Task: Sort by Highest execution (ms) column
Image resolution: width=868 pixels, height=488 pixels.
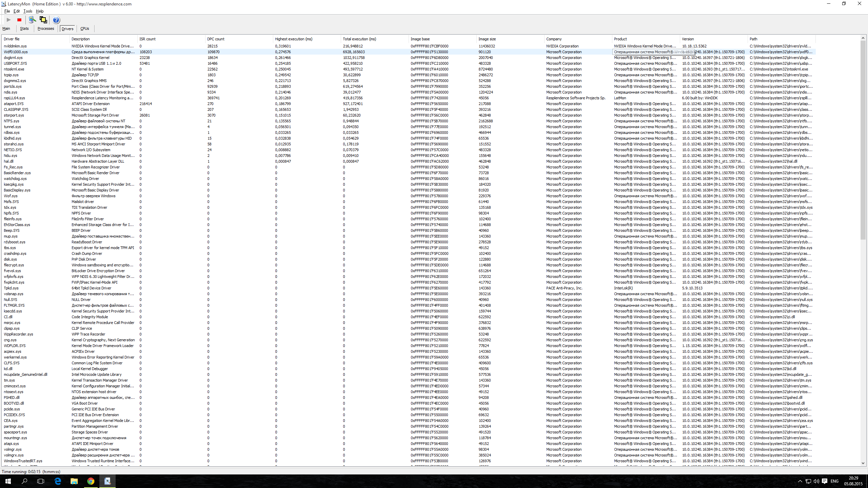Action: 294,39
